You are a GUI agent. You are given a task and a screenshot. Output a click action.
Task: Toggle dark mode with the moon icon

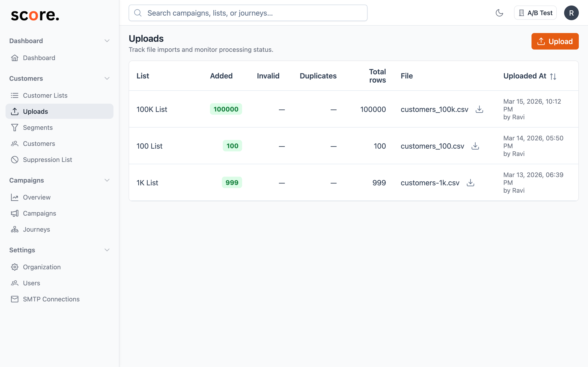(x=499, y=13)
